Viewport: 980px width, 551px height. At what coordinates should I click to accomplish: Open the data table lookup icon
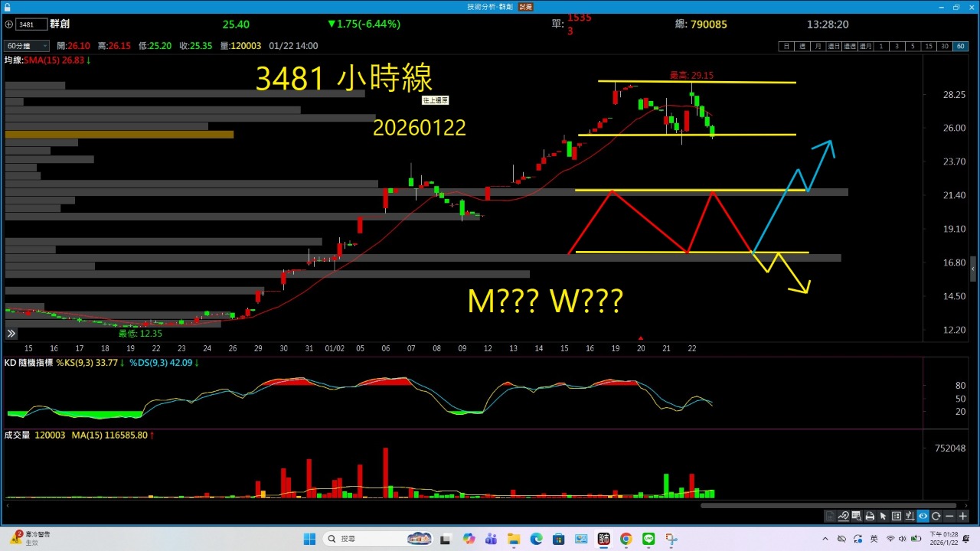pos(857,517)
